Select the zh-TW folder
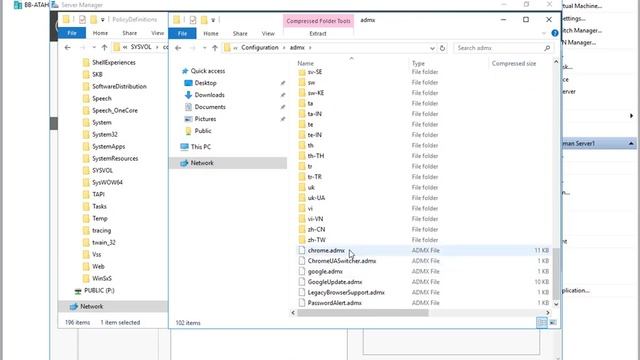The image size is (640, 360). (316, 240)
